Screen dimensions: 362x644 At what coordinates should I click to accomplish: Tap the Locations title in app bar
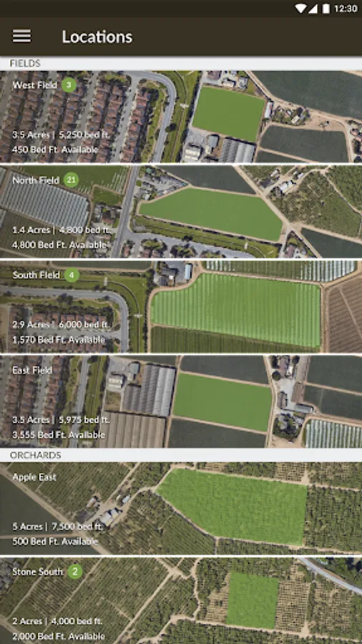click(97, 37)
